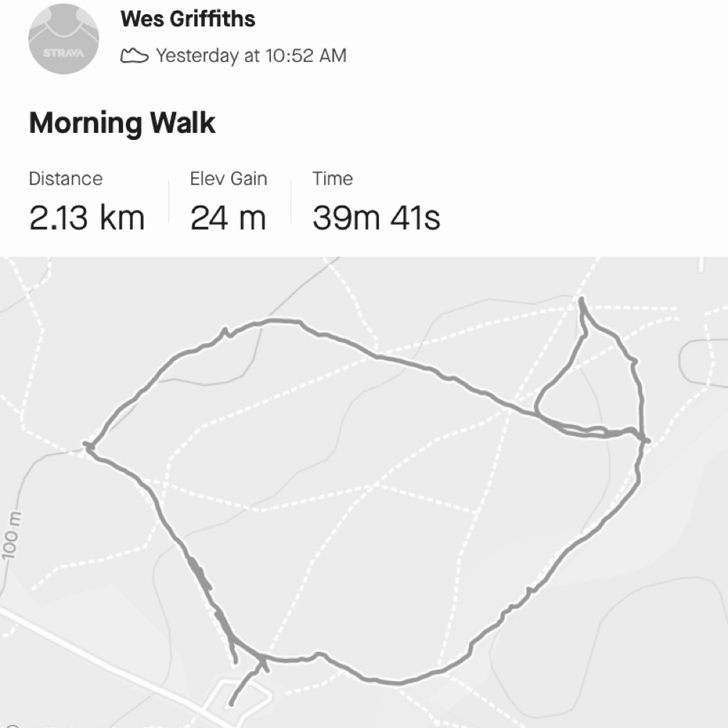Screen dimensions: 728x728
Task: Click the route's eastern junction where tracks cross
Action: [x=643, y=438]
